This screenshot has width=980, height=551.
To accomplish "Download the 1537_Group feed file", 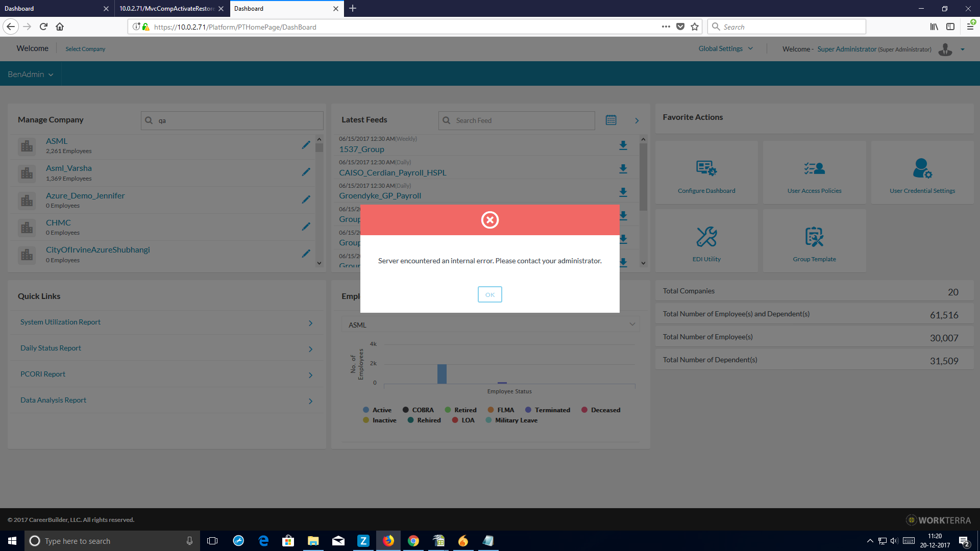I will coord(623,145).
